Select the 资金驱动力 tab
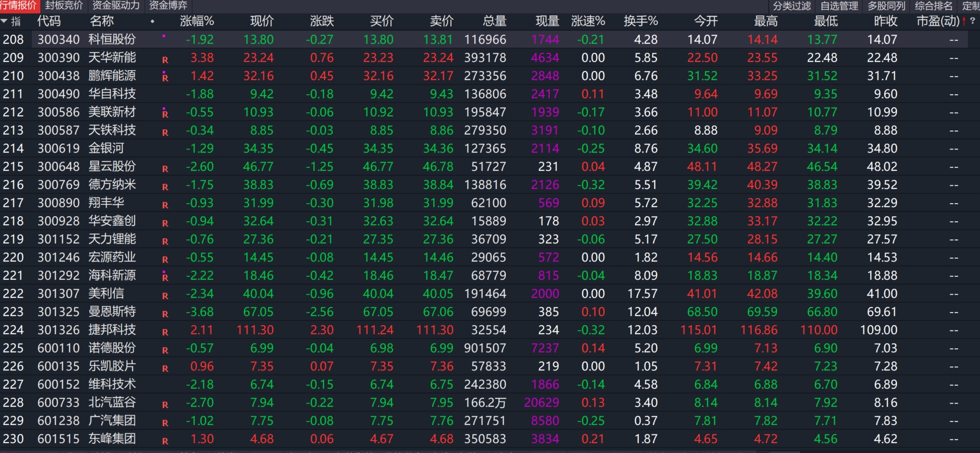The height and width of the screenshot is (453, 980). tap(116, 6)
